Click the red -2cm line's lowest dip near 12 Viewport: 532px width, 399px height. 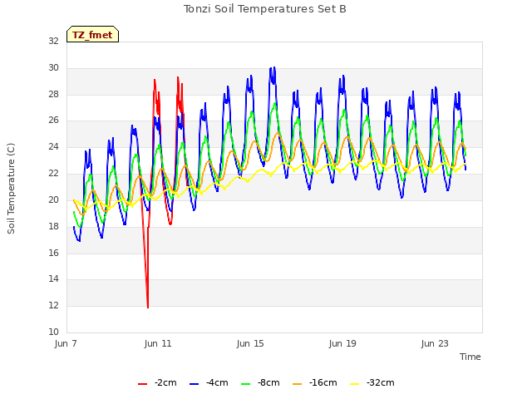(x=148, y=307)
